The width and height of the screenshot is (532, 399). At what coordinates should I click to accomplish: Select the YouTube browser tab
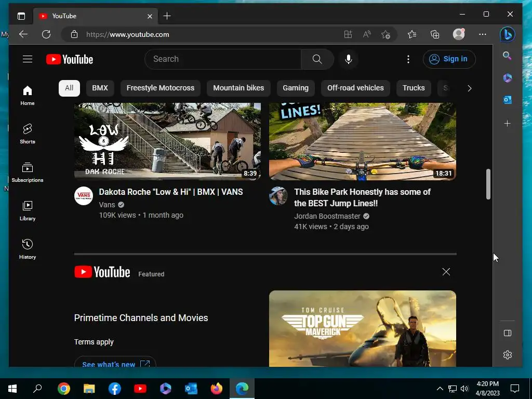pos(96,16)
